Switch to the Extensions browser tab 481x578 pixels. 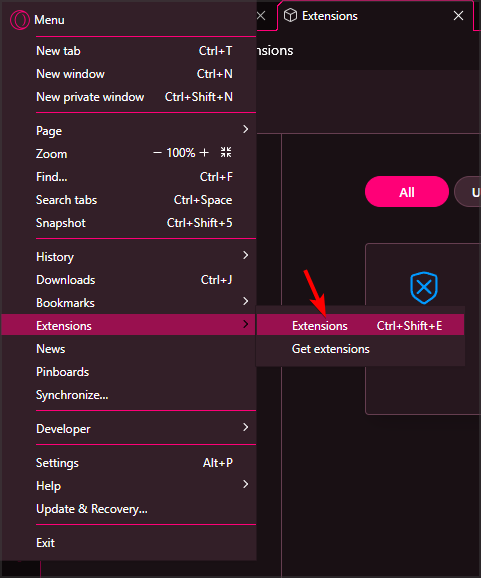(375, 16)
